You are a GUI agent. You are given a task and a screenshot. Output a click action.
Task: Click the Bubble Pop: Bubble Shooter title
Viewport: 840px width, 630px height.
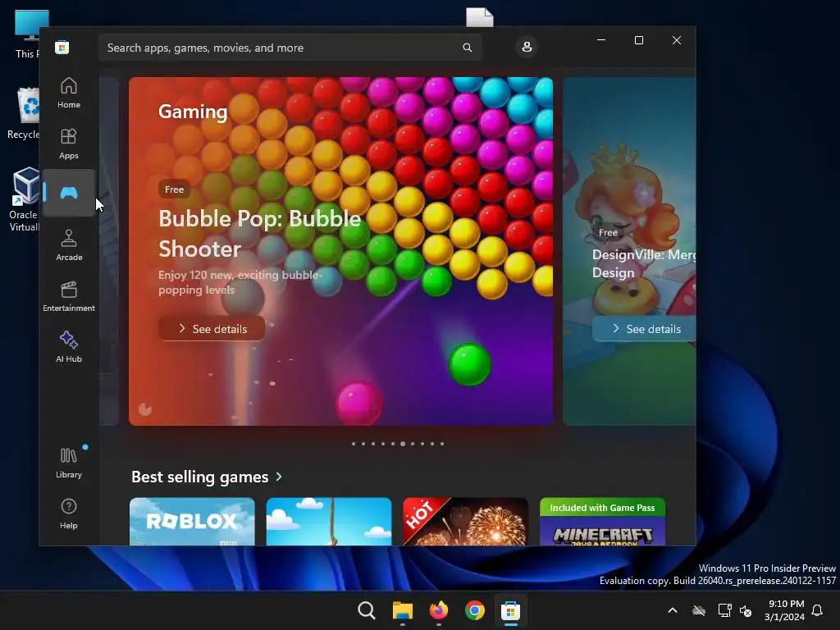point(260,234)
